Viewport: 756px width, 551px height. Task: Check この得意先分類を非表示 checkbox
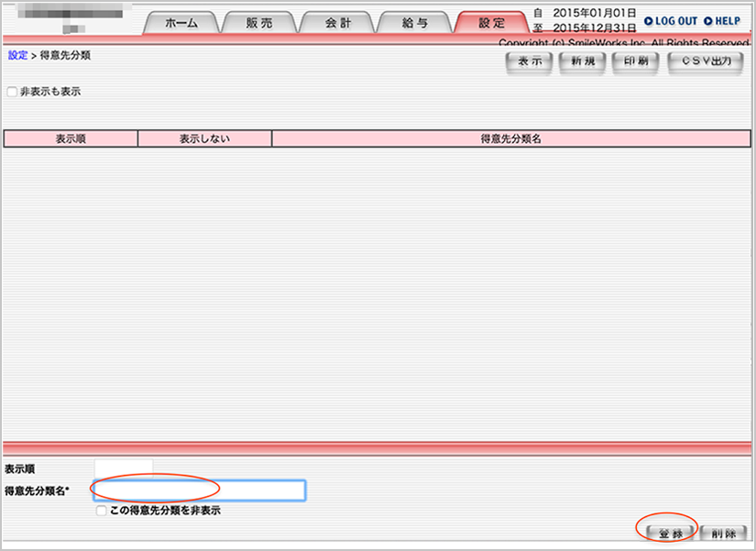tap(101, 511)
